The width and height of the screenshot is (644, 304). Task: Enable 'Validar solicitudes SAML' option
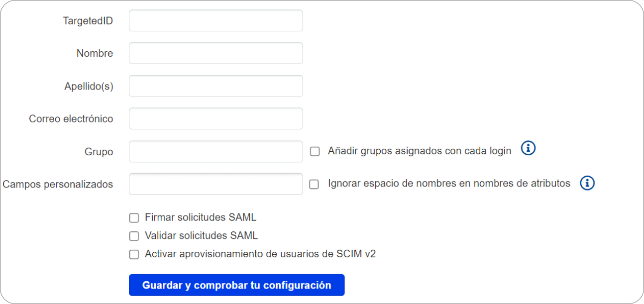pos(134,236)
